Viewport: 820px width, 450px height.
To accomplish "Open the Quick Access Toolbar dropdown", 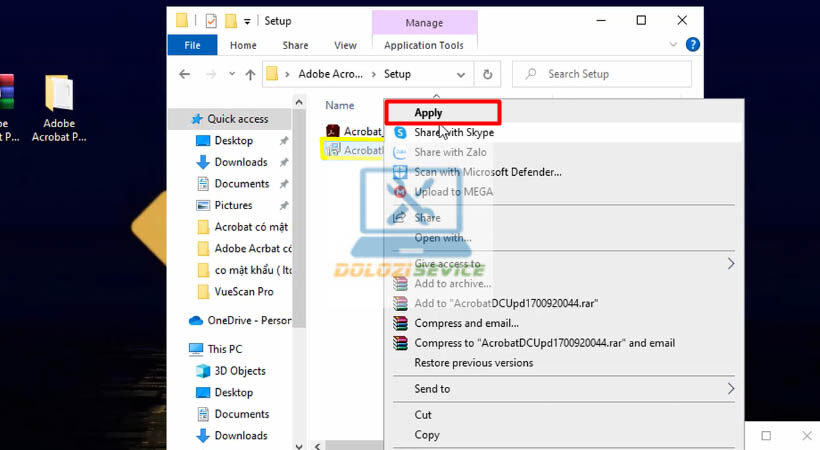I will (247, 21).
